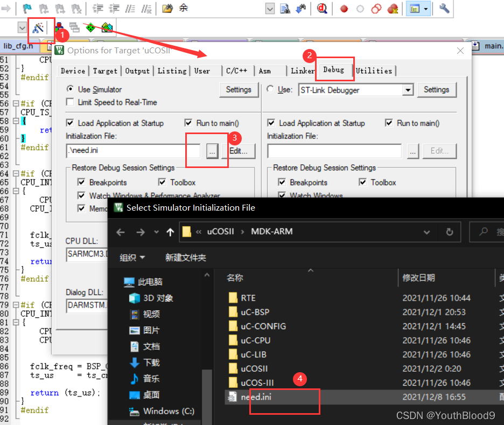Start debug session magnifier icon
Image resolution: width=504 pixels, height=425 pixels.
coord(322,9)
